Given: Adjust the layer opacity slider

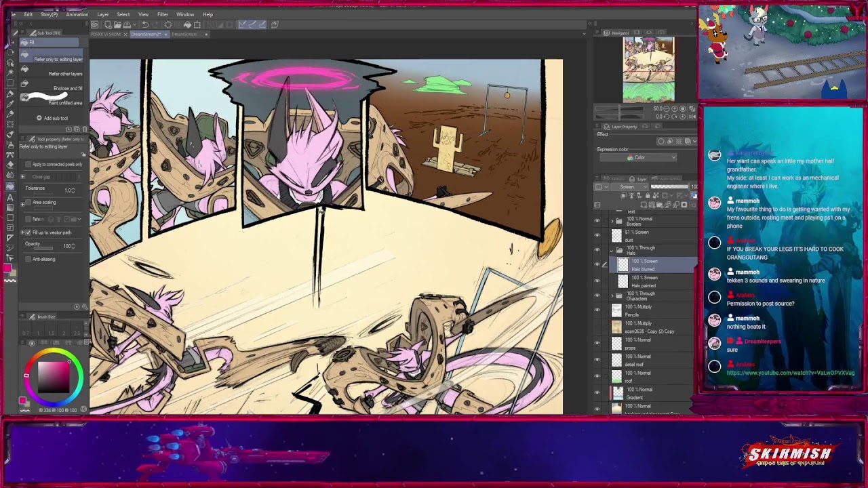Looking at the screenshot, I should point(669,187).
